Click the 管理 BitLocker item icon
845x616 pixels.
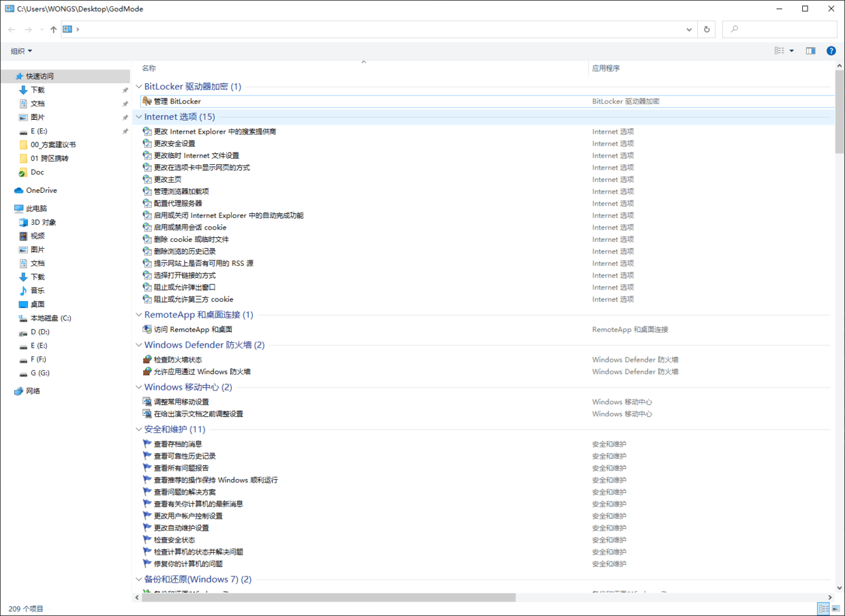147,102
